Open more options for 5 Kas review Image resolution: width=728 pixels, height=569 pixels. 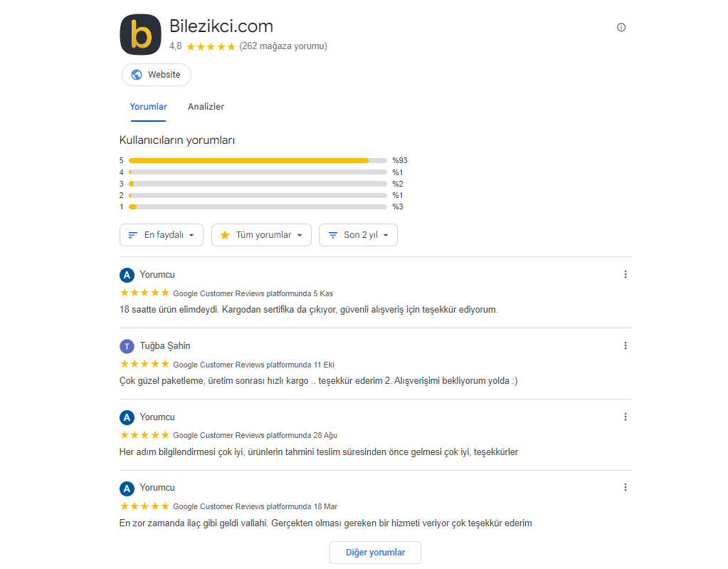626,274
